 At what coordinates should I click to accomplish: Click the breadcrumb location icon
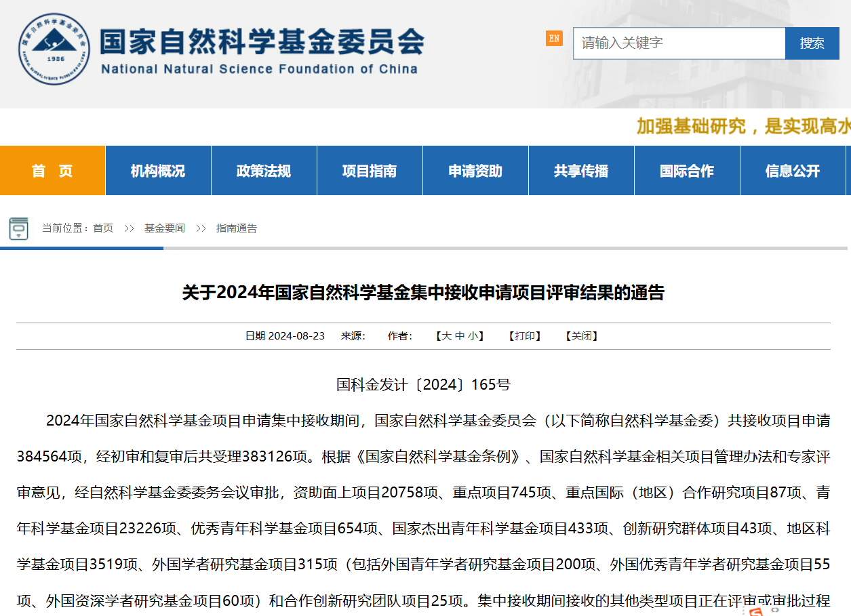pyautogui.click(x=19, y=228)
